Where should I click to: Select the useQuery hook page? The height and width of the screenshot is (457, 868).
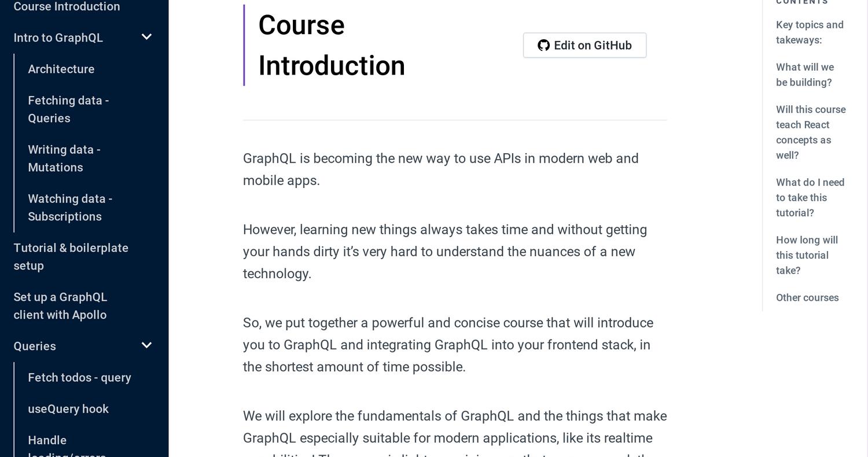coord(68,408)
